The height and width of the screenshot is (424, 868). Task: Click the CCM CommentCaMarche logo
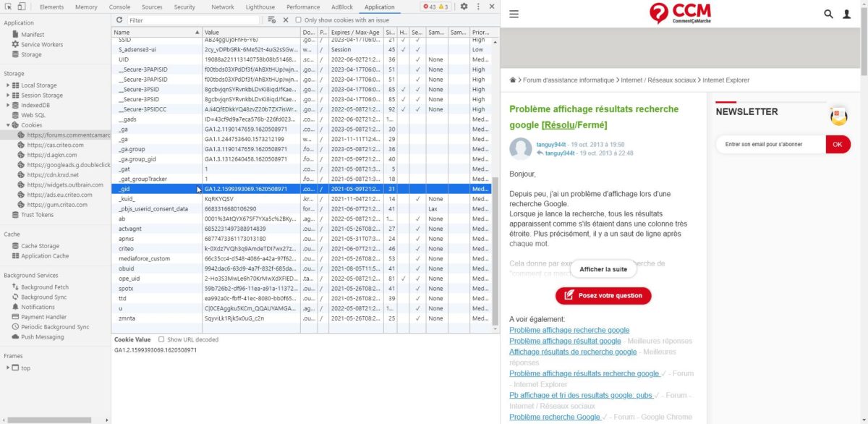(x=680, y=13)
